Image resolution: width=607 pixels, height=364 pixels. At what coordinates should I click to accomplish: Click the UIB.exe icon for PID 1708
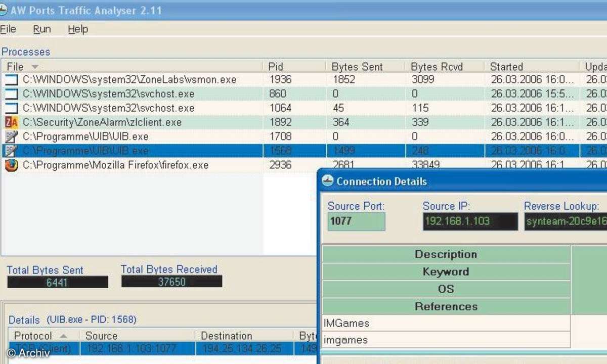11,136
